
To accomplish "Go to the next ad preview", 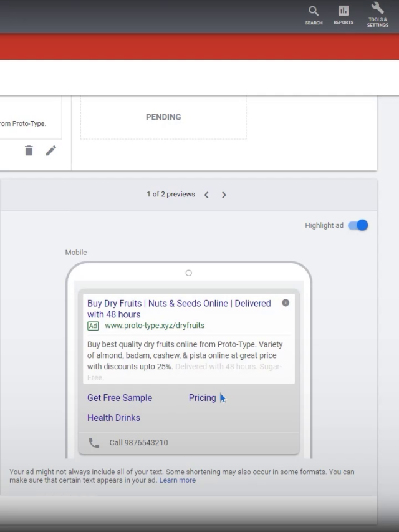I will tap(224, 195).
